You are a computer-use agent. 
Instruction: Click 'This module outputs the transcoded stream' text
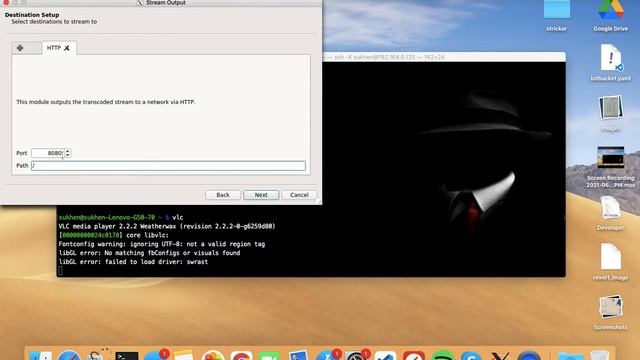106,102
